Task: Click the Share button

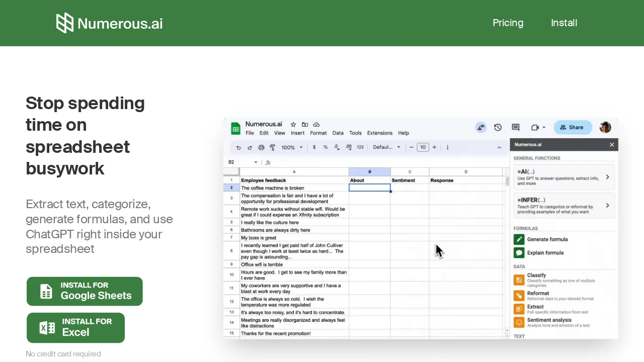Action: click(x=573, y=127)
